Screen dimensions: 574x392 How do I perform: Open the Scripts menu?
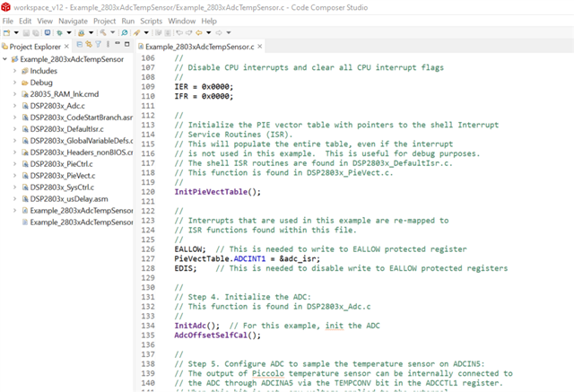[152, 22]
